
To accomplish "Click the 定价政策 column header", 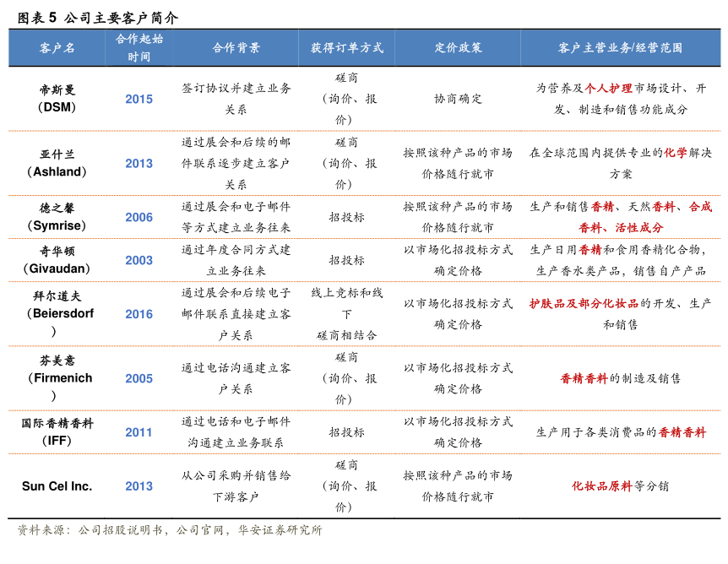I will tap(458, 48).
